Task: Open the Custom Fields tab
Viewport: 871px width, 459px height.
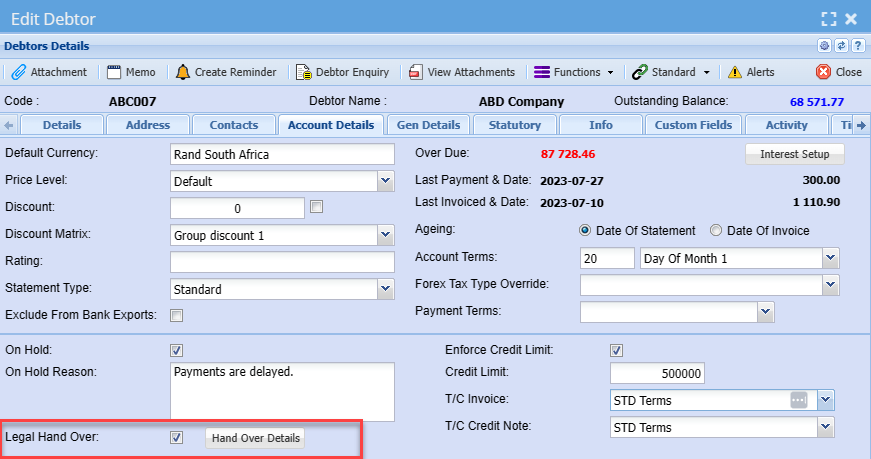Action: pos(693,125)
